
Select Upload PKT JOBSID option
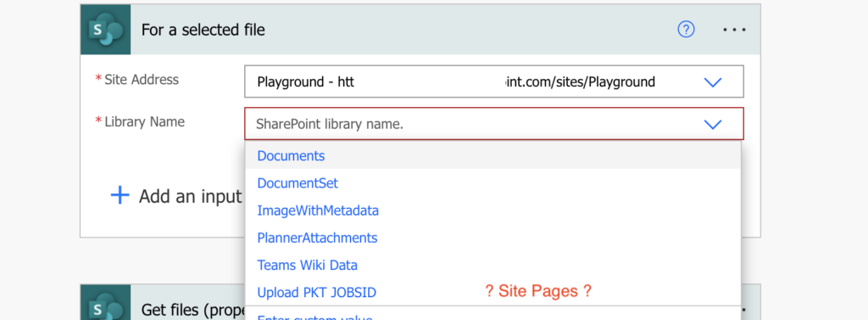coord(492,292)
